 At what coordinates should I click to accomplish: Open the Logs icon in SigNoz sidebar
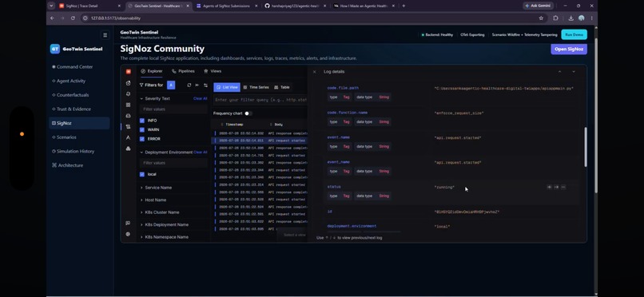[x=128, y=127]
